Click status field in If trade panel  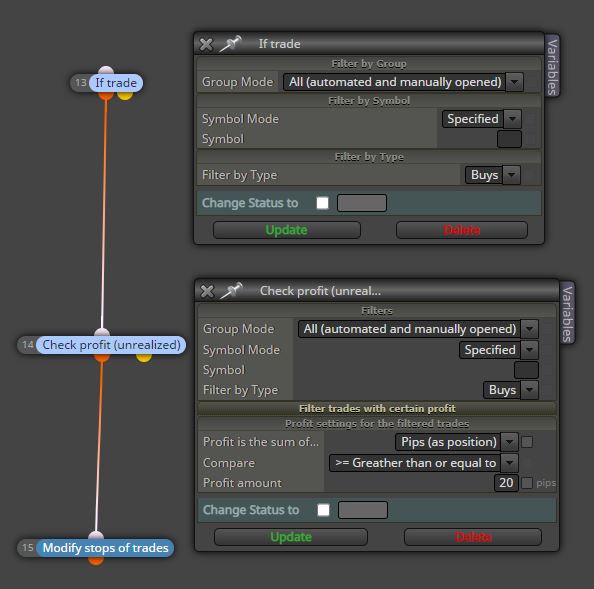point(362,203)
